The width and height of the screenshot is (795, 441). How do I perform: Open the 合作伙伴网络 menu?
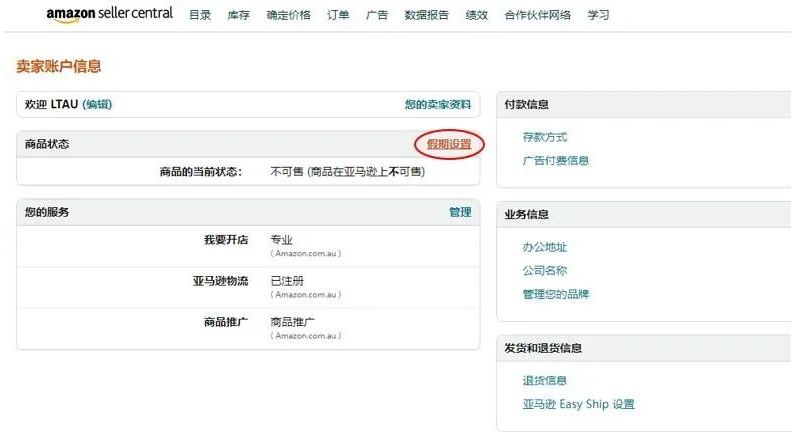(x=538, y=15)
